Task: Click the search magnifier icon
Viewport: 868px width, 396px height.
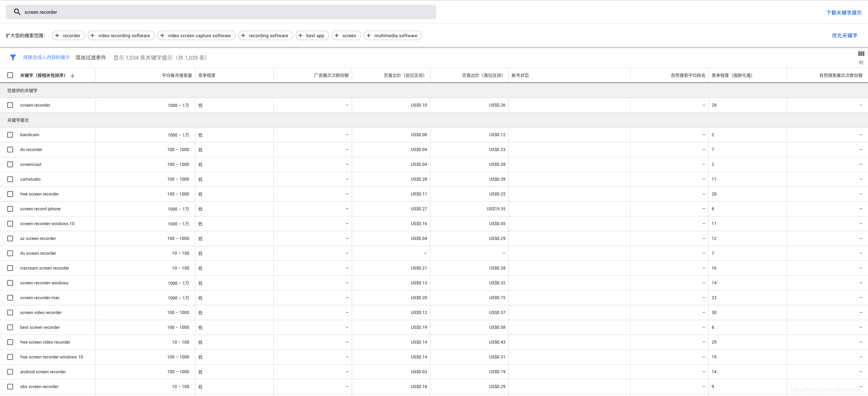Action: tap(17, 12)
